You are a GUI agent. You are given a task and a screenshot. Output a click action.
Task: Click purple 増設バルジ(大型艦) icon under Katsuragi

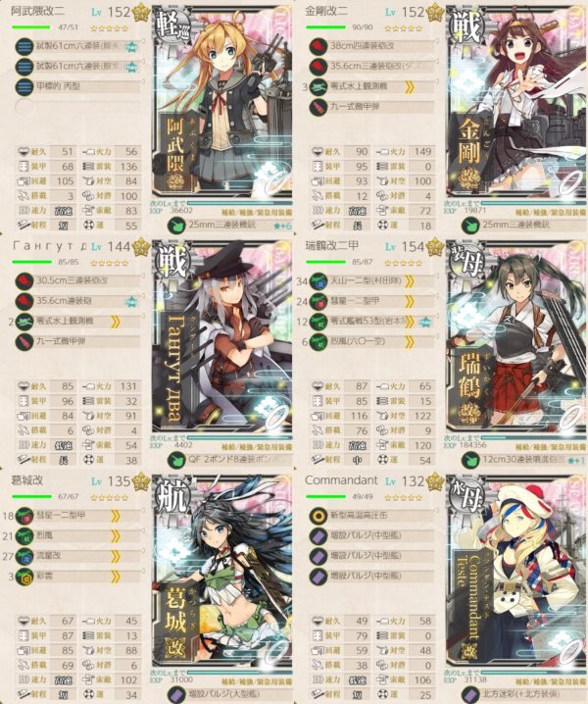pos(176,694)
